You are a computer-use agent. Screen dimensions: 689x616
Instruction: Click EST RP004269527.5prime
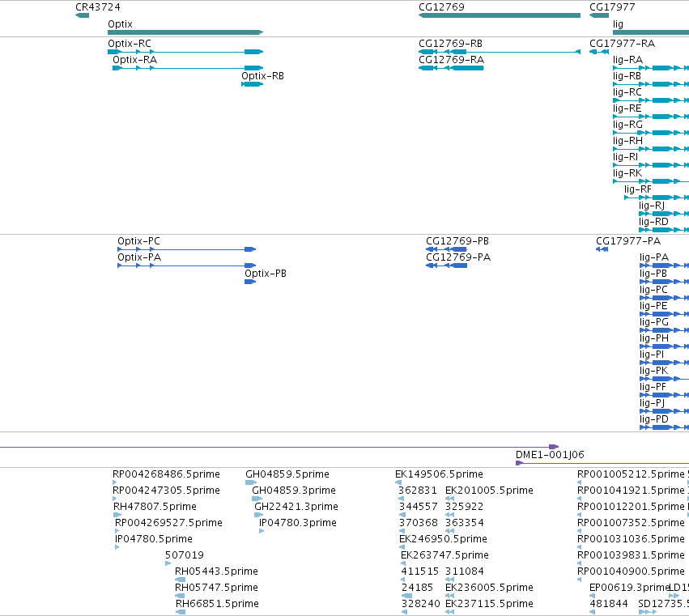tap(117, 531)
